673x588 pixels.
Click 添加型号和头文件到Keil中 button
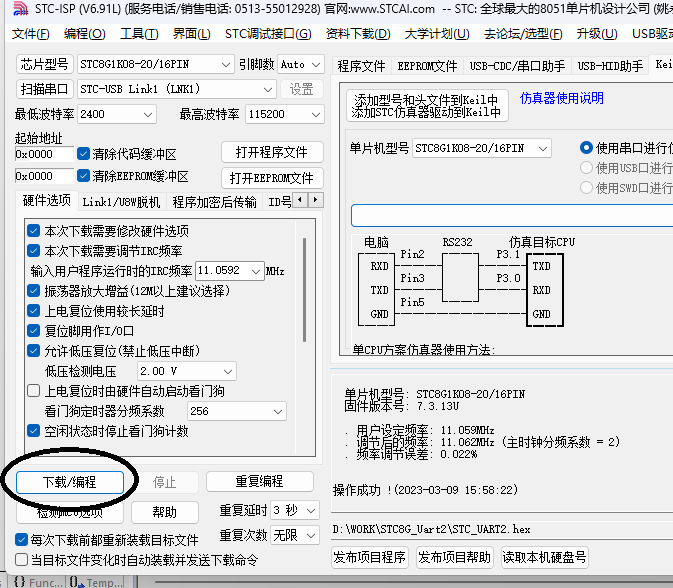[427, 106]
